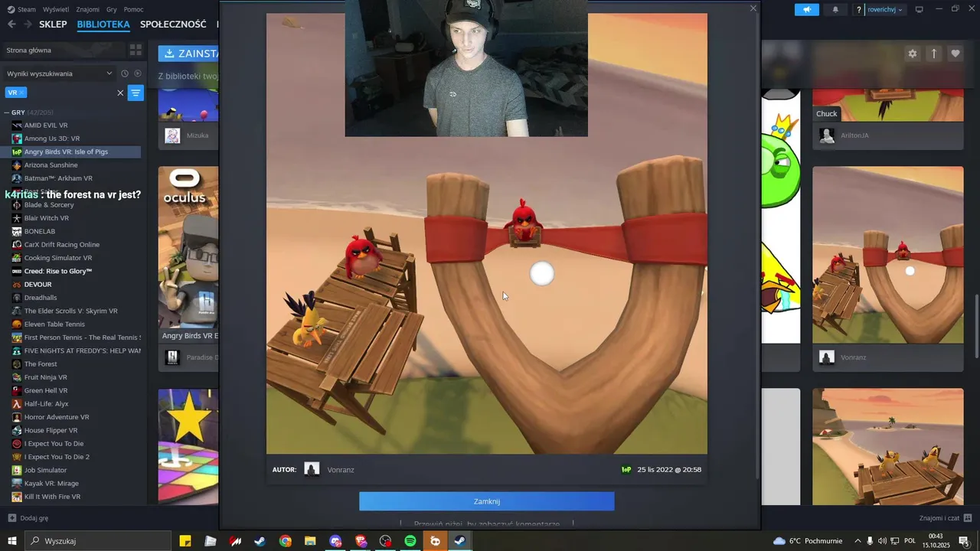The width and height of the screenshot is (980, 551).
Task: Select Blade & Sorcery game
Action: click(49, 205)
